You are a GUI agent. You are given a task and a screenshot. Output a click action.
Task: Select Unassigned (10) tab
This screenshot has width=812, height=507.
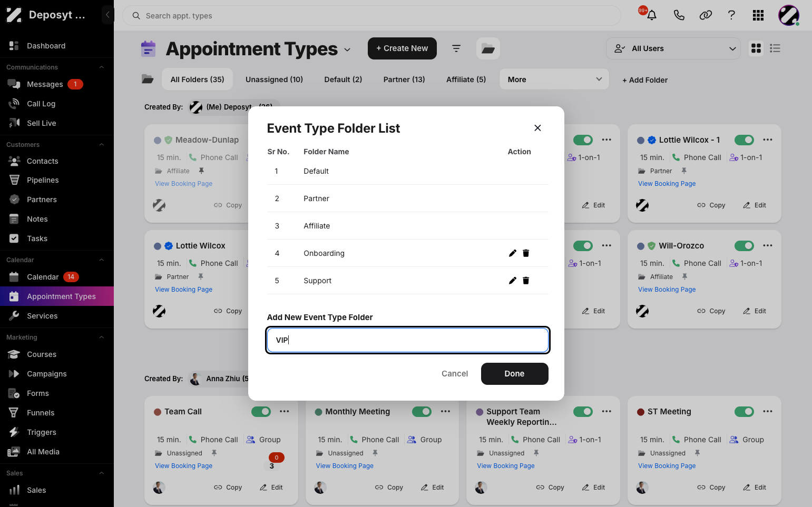pyautogui.click(x=274, y=79)
